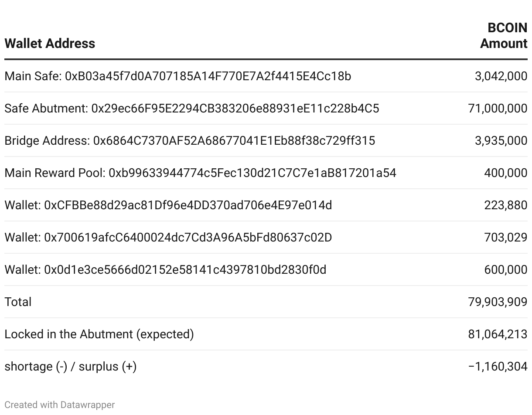Select the Main Safe wallet address row
The width and height of the screenshot is (532, 415).
click(177, 76)
